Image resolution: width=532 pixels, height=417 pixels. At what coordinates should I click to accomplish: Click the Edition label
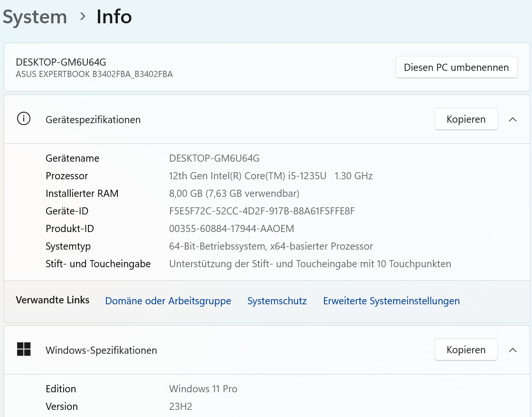61,389
